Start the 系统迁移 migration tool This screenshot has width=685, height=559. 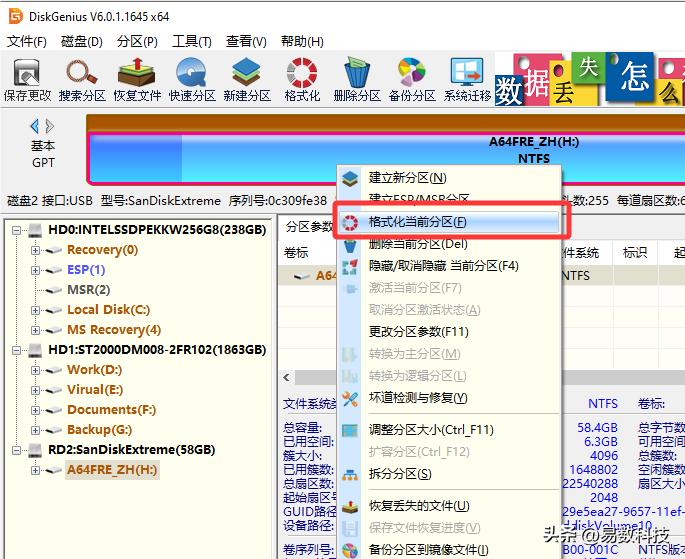pyautogui.click(x=467, y=79)
